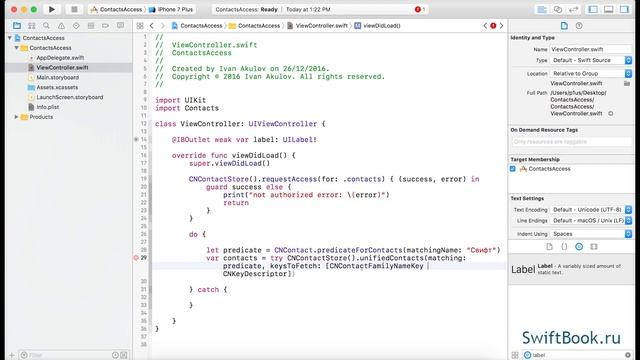This screenshot has height=360, width=640.
Task: Open Main.storyboard file
Action: coord(58,77)
